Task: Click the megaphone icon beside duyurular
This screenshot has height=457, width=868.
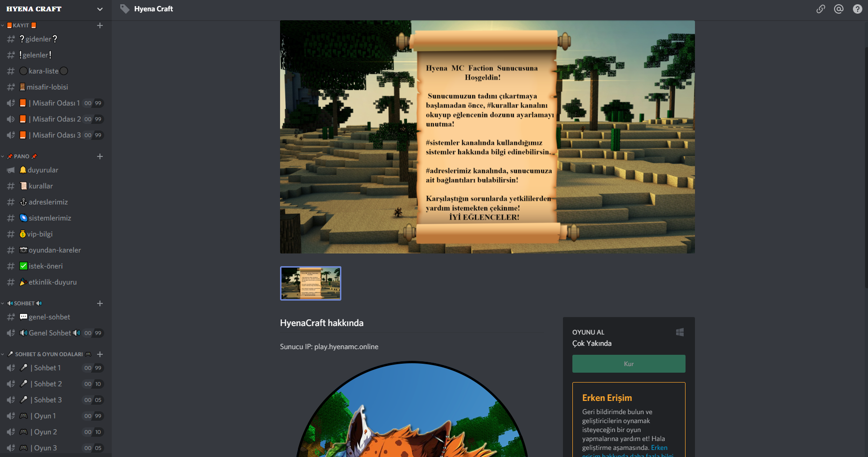Action: (x=11, y=170)
